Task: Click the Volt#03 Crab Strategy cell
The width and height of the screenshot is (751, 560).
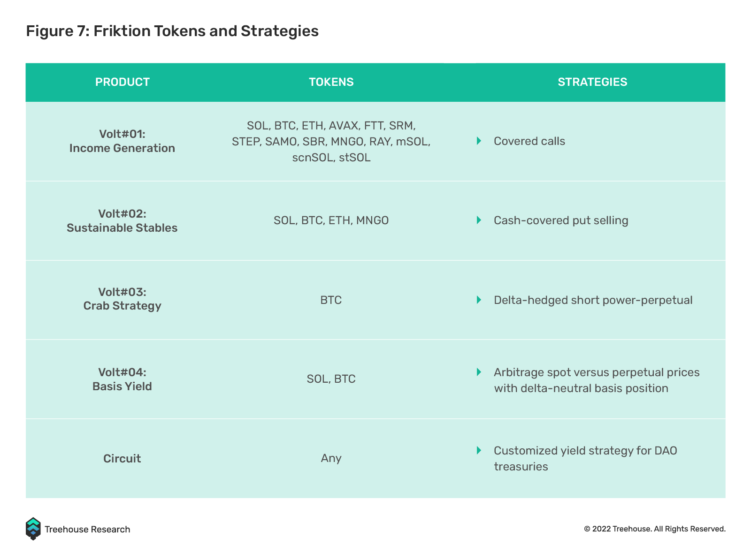Action: 122,299
